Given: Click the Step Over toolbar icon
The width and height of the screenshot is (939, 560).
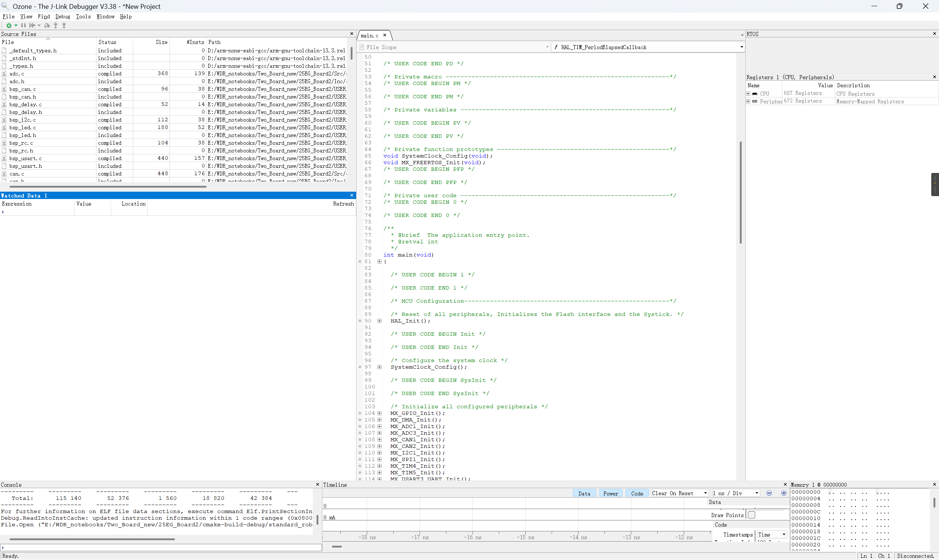Looking at the screenshot, I should point(47,25).
